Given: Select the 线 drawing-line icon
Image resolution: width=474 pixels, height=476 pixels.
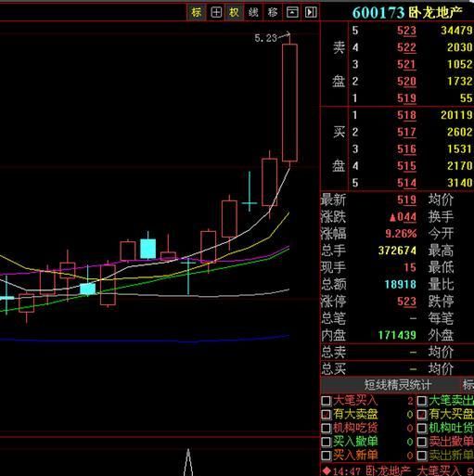Looking at the screenshot, I should click(253, 12).
